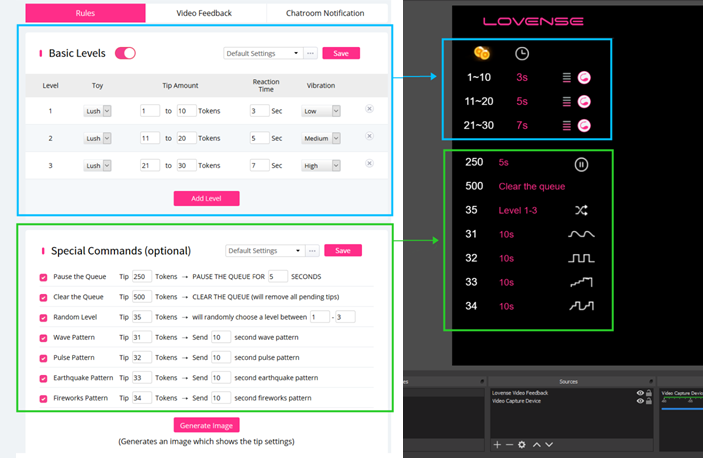The height and width of the screenshot is (458, 703).
Task: Click the Add Level button
Action: point(206,198)
